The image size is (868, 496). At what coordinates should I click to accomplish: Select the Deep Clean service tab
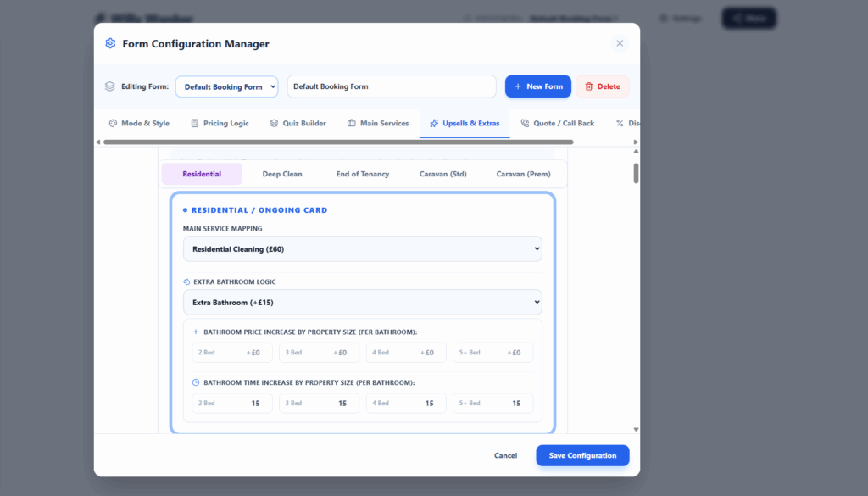(x=282, y=175)
